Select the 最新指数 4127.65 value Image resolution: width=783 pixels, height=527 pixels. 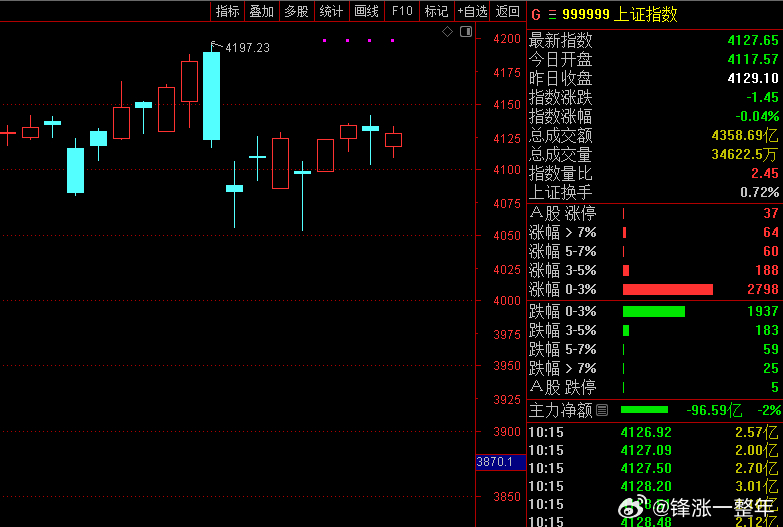(753, 40)
